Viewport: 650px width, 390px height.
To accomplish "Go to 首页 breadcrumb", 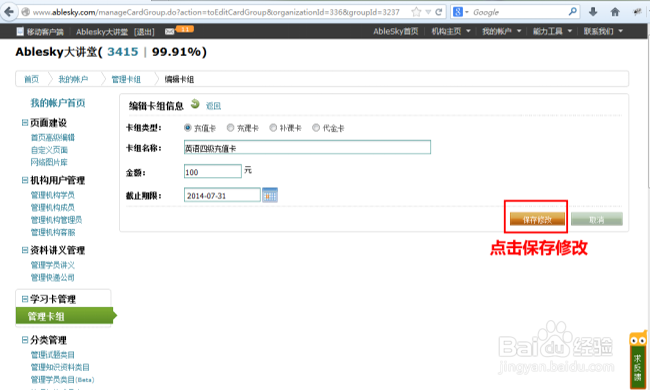I will pos(32,79).
